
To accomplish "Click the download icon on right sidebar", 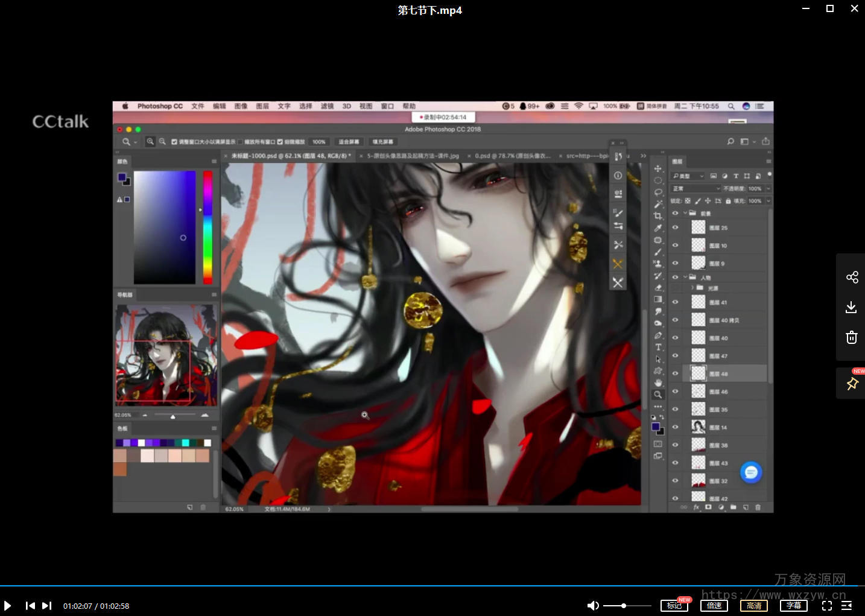I will point(852,307).
